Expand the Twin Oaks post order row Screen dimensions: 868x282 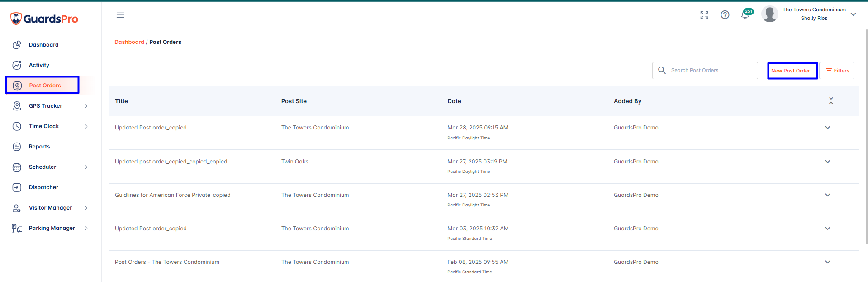point(828,162)
